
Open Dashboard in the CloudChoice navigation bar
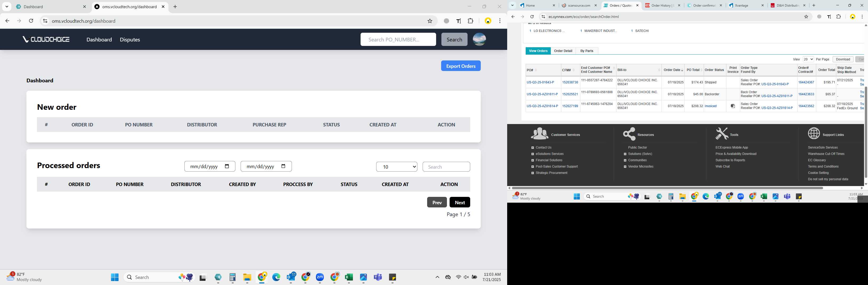[99, 39]
